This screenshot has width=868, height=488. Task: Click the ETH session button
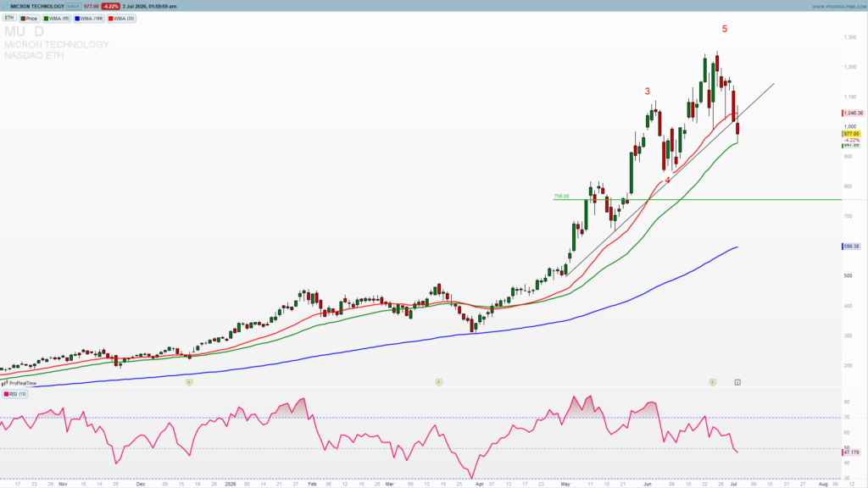pyautogui.click(x=9, y=19)
